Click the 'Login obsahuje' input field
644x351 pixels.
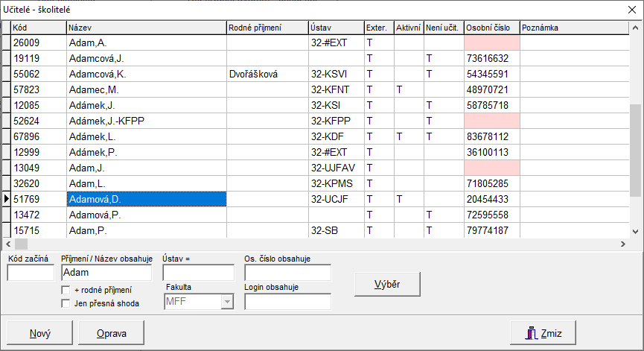point(287,302)
